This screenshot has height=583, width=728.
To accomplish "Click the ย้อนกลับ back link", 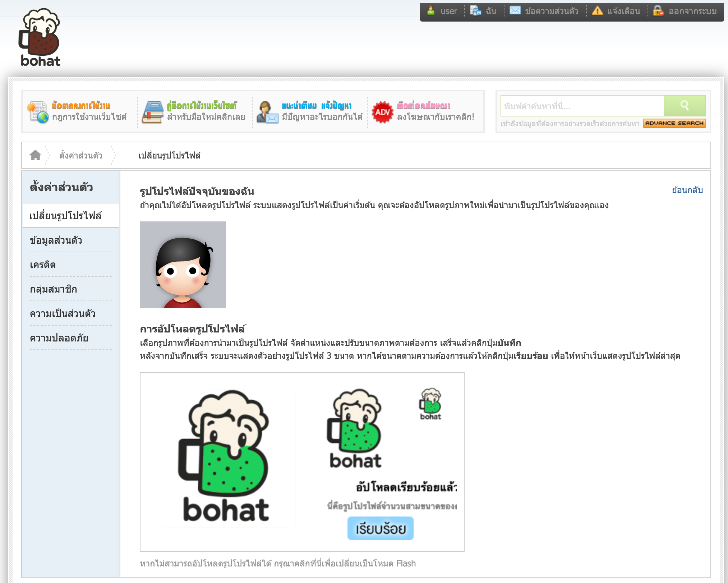I will click(x=687, y=190).
